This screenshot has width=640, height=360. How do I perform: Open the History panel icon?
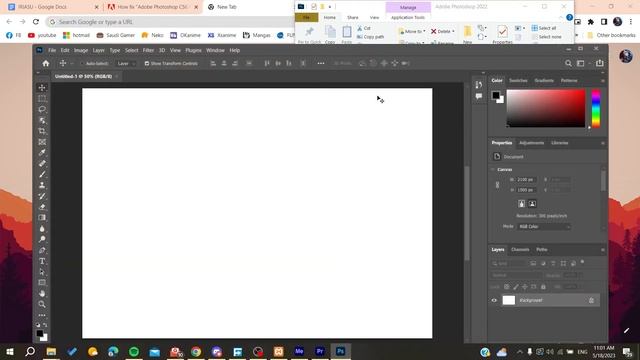[478, 85]
